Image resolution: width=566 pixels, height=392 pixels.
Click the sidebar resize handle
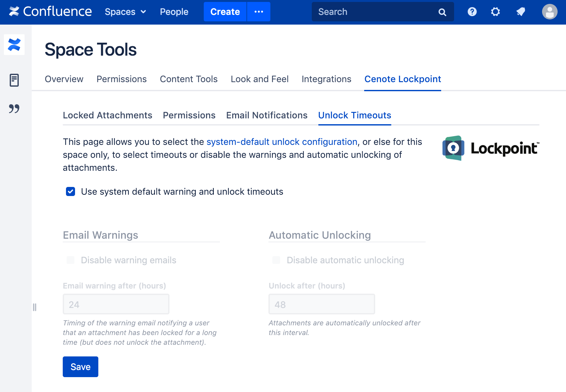(35, 307)
